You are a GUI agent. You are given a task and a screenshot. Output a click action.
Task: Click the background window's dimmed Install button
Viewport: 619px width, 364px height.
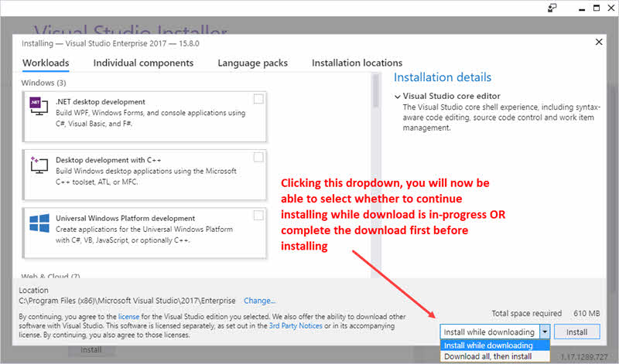[91, 350]
